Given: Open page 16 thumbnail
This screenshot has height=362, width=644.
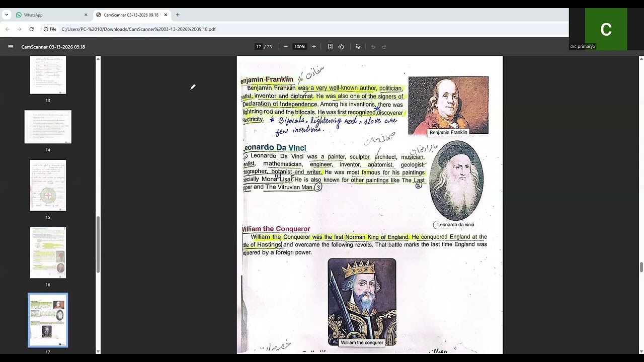Looking at the screenshot, I should click(x=48, y=252).
